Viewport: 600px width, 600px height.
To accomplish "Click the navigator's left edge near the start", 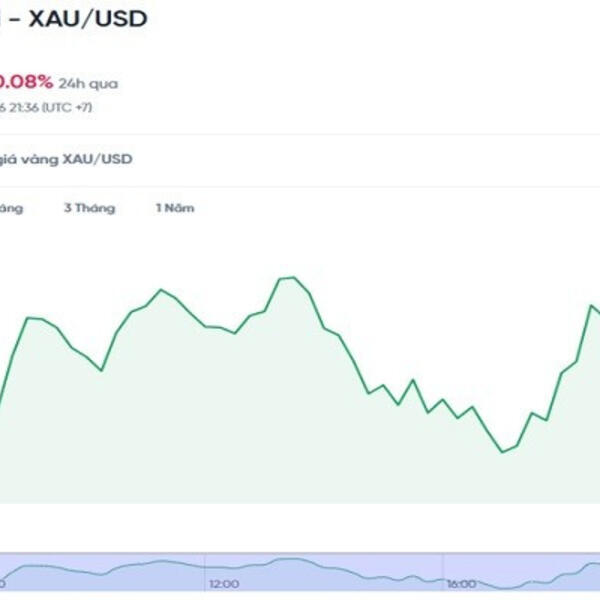I will pos(6,572).
